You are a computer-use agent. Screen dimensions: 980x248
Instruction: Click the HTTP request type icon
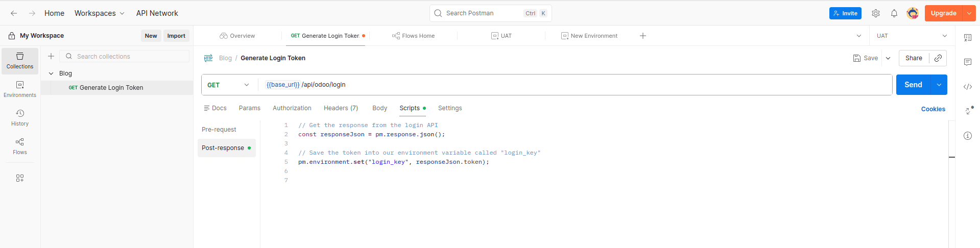[208, 58]
